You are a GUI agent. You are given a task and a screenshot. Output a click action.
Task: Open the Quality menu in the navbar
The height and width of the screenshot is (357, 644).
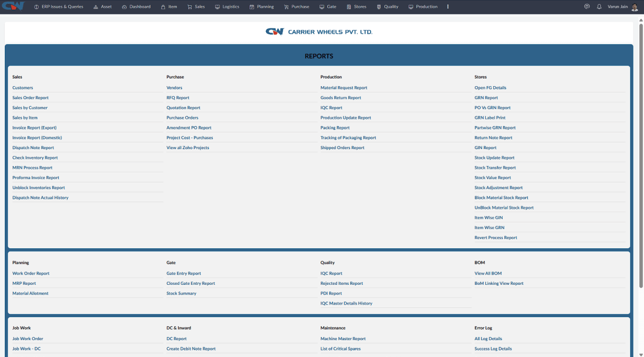pos(387,7)
